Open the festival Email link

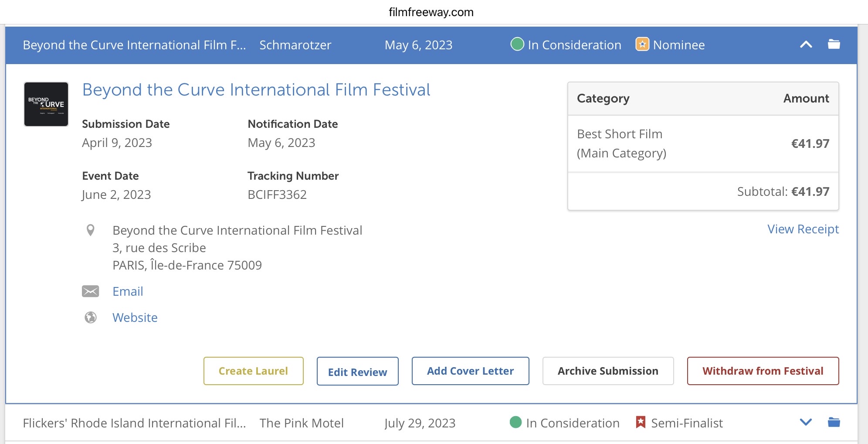click(128, 291)
